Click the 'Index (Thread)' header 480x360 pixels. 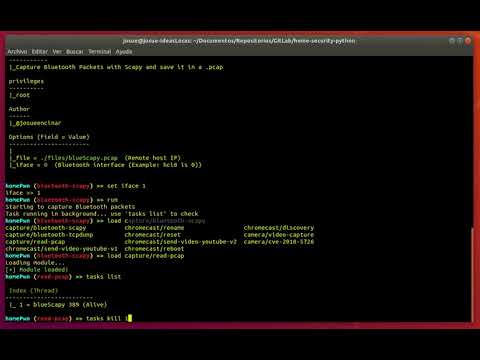(x=33, y=291)
